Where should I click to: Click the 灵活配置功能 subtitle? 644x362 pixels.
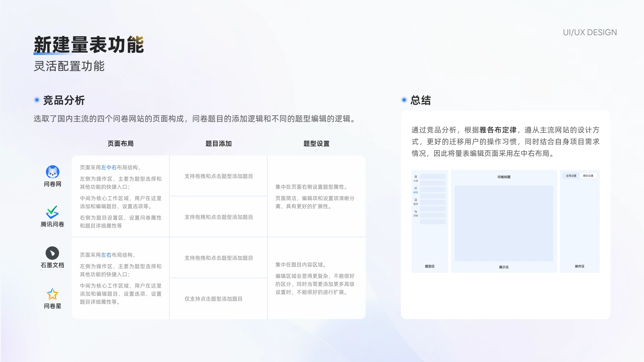69,66
